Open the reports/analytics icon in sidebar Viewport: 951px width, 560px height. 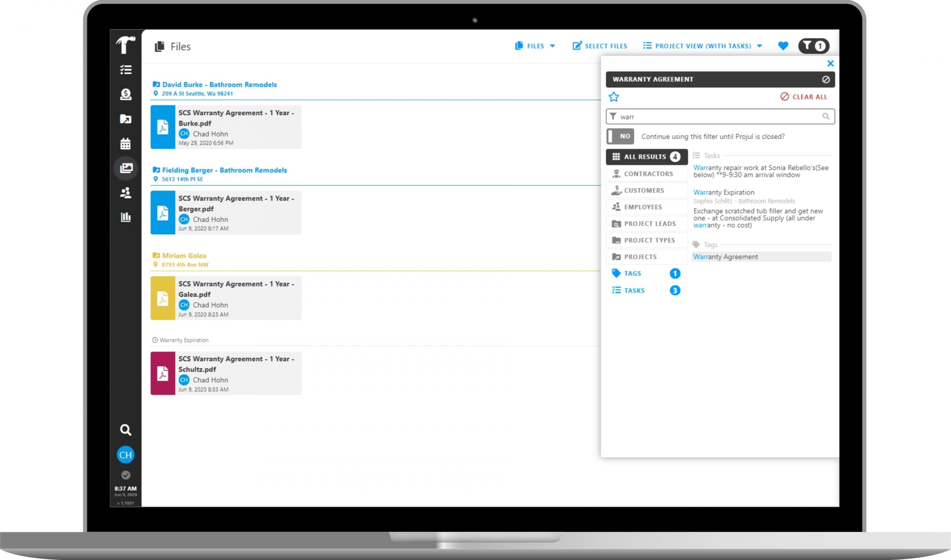126,217
